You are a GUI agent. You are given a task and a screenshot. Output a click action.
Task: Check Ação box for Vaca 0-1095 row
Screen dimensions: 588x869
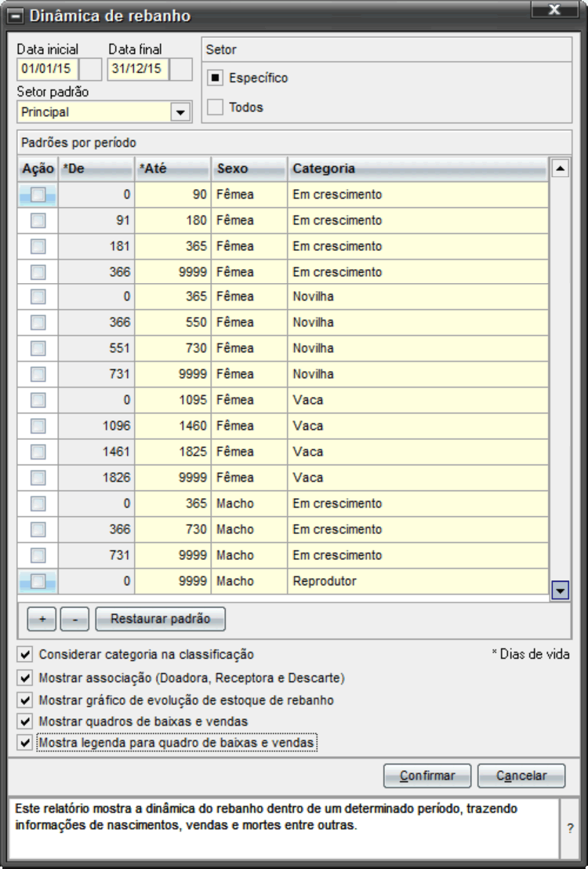coord(38,400)
